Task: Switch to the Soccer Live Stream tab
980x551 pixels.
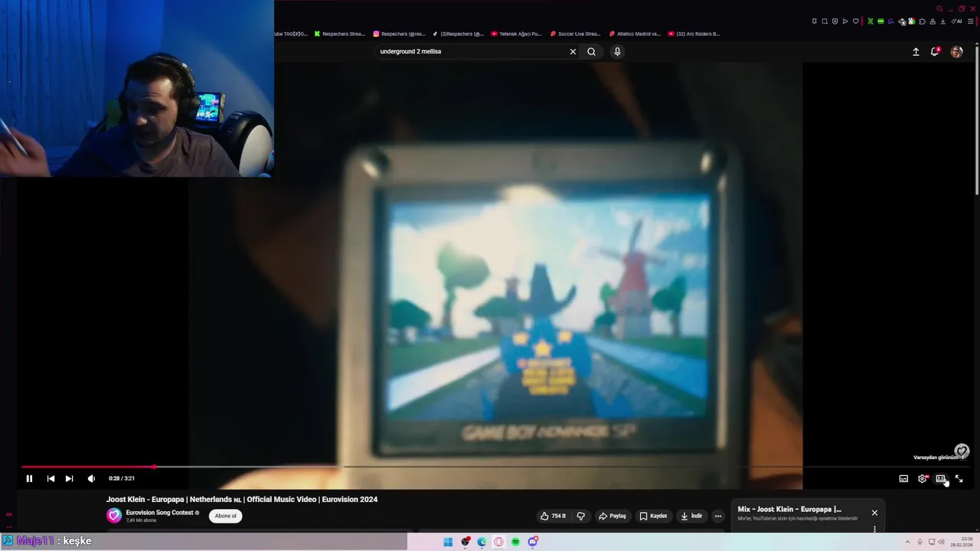Action: [576, 34]
